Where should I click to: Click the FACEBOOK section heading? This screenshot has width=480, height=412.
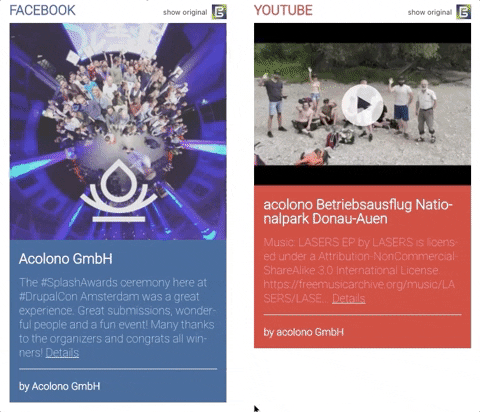42,10
